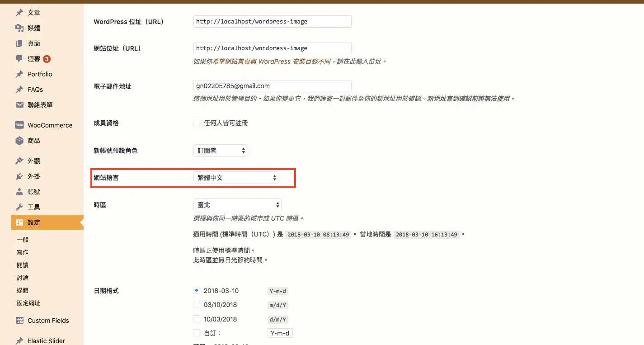The image size is (644, 345).
Task: Click the Woo icon beside WooCommerce
Action: pos(19,125)
